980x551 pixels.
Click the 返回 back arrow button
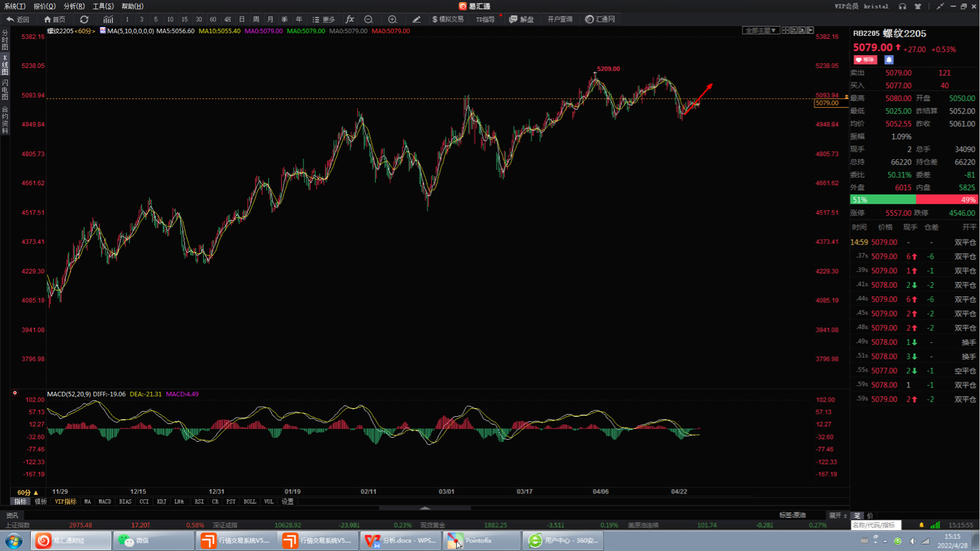[18, 19]
